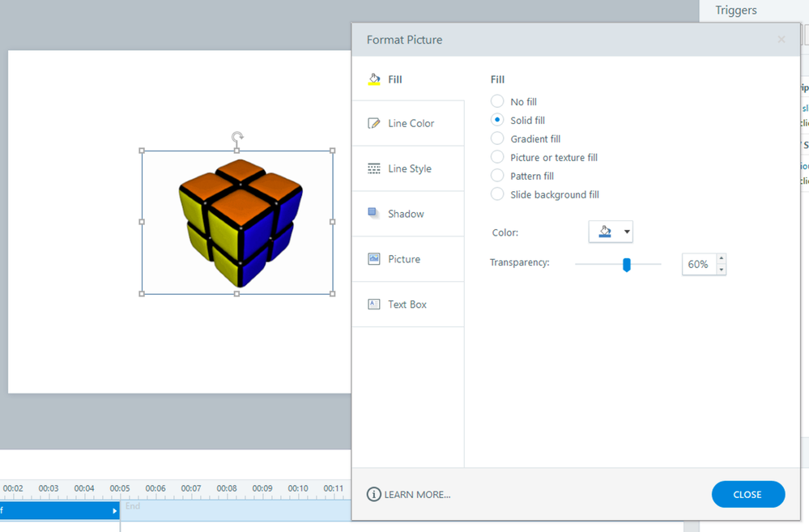
Task: Click the Line Style dashes icon
Action: tap(374, 168)
